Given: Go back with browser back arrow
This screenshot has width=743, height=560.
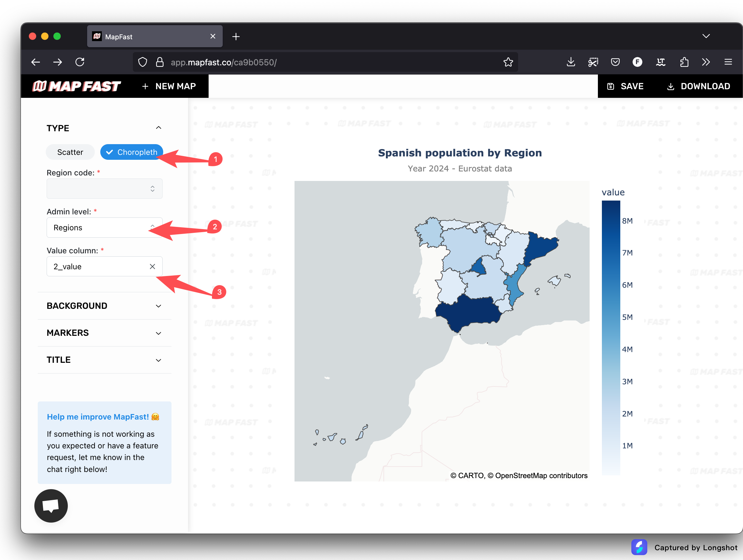Looking at the screenshot, I should coord(36,62).
